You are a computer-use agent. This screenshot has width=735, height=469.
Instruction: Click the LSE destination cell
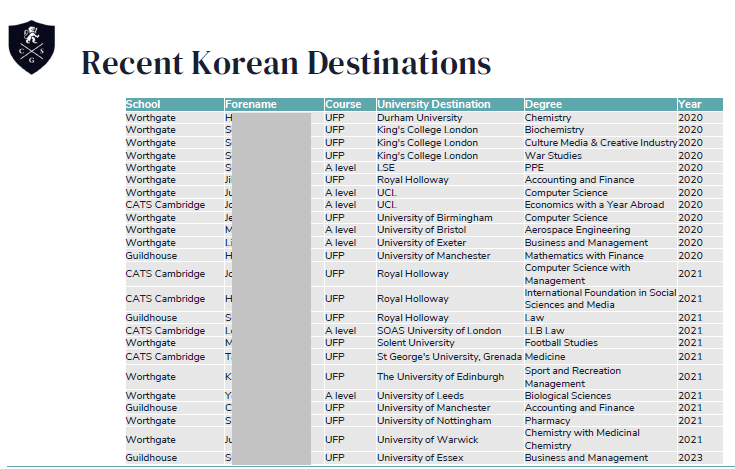point(450,168)
